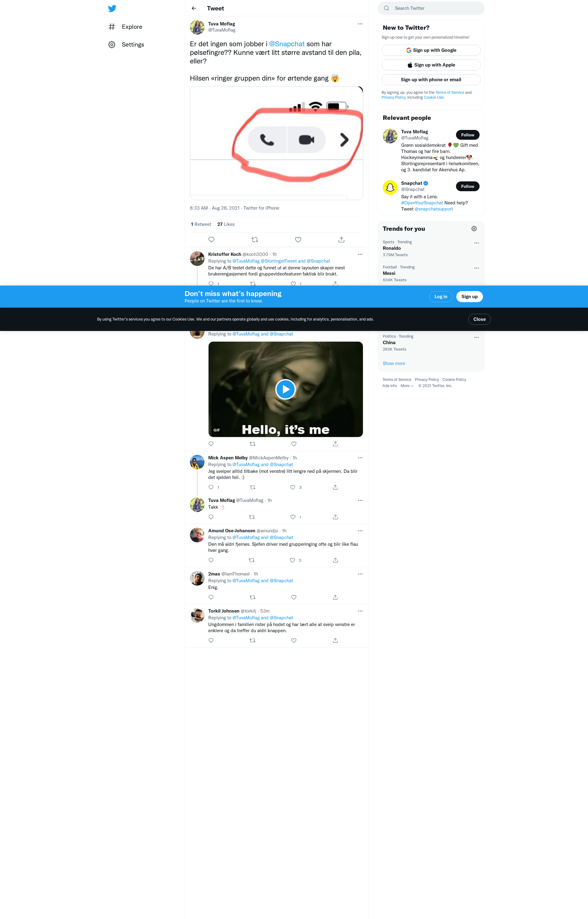Open the Ads info footer link
The image size is (588, 919).
(390, 386)
